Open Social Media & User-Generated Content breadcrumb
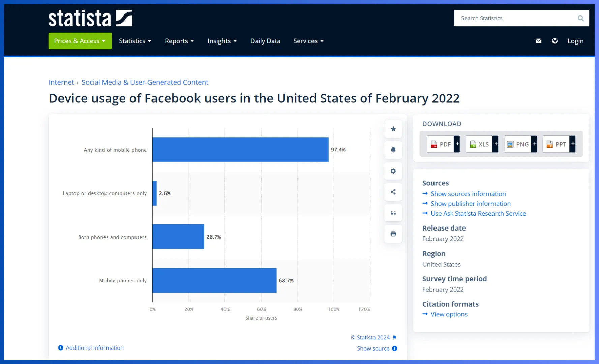 tap(145, 82)
